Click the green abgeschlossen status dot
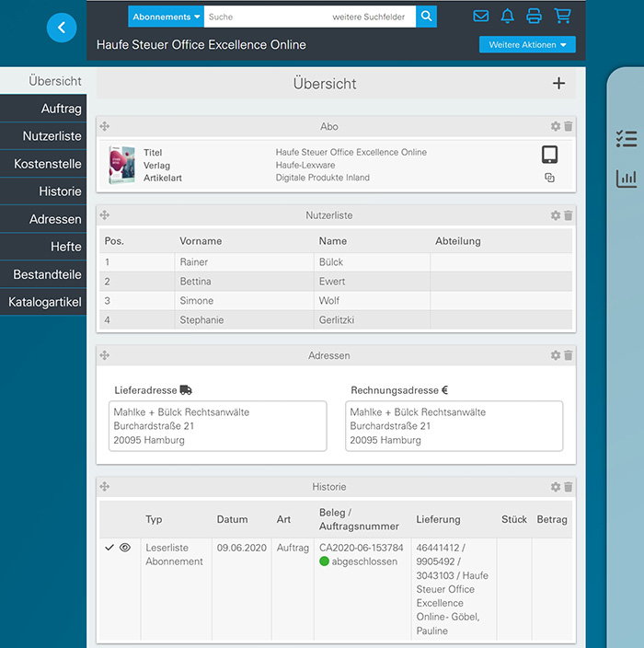This screenshot has width=644, height=648. (324, 561)
